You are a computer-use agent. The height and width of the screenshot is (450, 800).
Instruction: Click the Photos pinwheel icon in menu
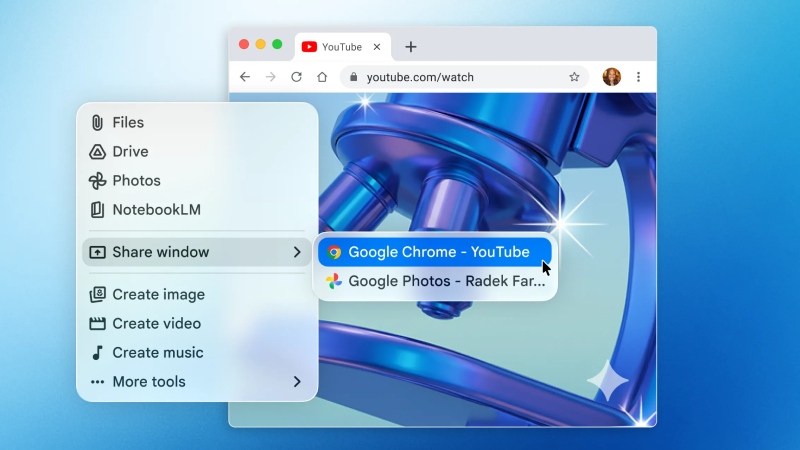[97, 181]
